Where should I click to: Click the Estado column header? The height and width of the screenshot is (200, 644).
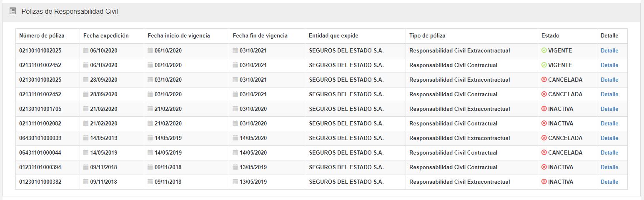550,36
